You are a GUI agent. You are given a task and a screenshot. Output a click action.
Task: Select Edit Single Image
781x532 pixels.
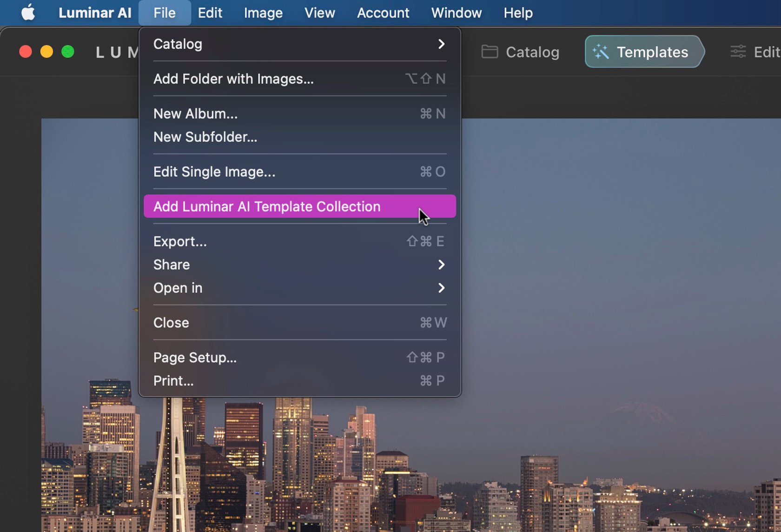point(214,172)
